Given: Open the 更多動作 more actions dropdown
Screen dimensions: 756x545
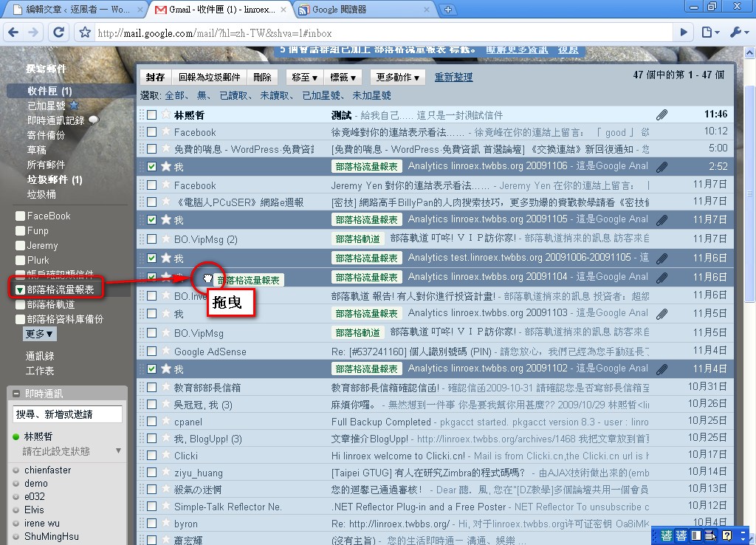Looking at the screenshot, I should 397,77.
